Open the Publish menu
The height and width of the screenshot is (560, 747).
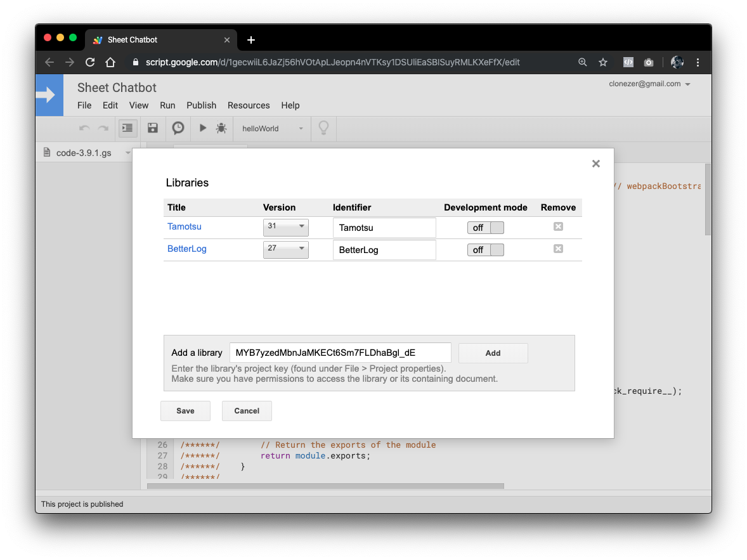coord(201,105)
